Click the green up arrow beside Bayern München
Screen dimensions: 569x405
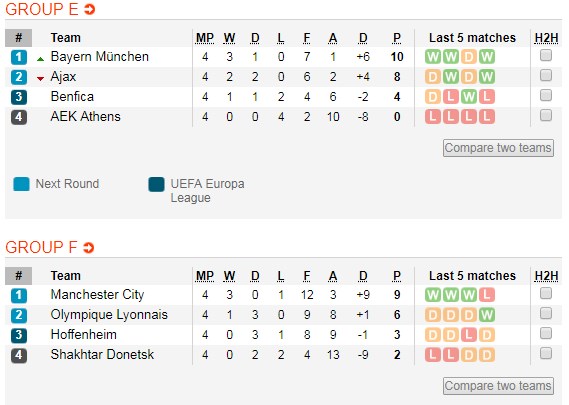pos(41,59)
